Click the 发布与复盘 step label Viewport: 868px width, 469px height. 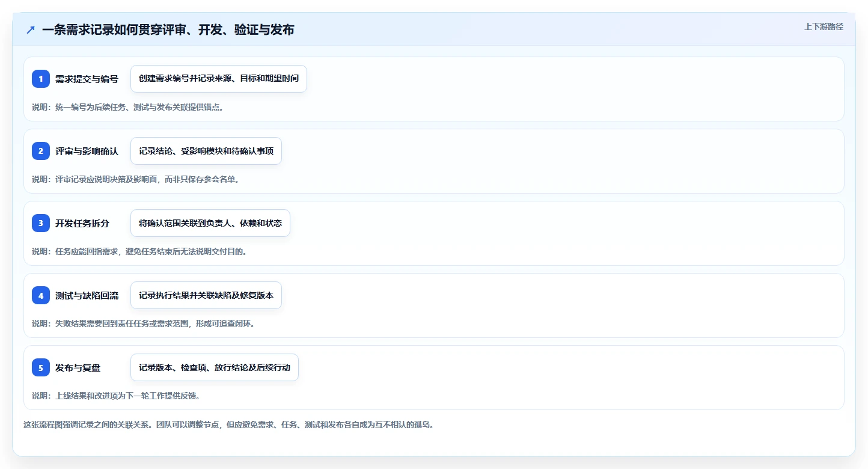(78, 367)
